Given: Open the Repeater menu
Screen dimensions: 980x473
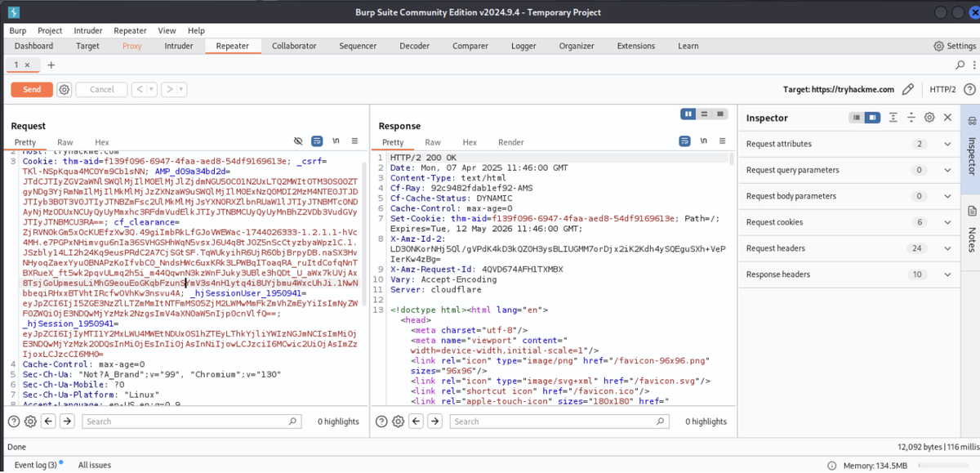Looking at the screenshot, I should tap(130, 30).
